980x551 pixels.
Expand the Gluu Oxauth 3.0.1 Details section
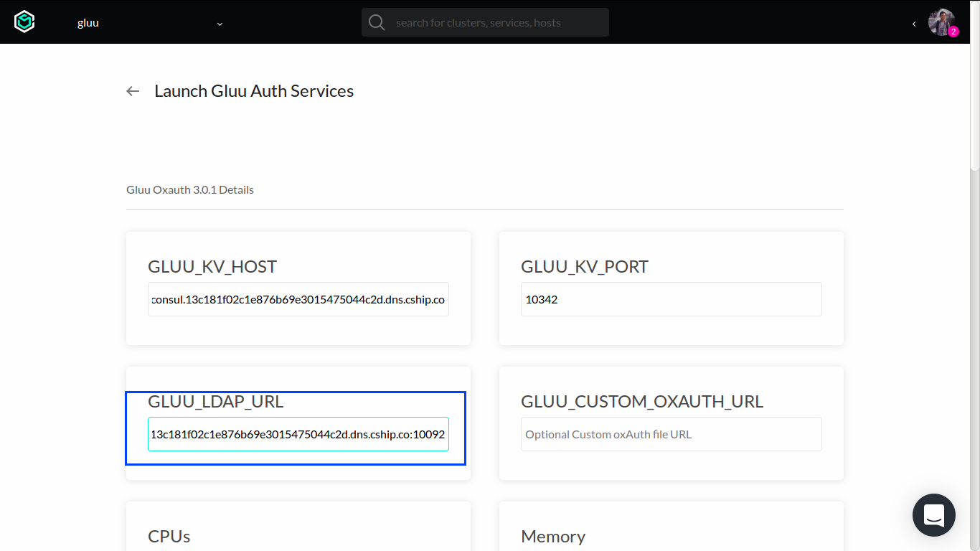pos(189,189)
